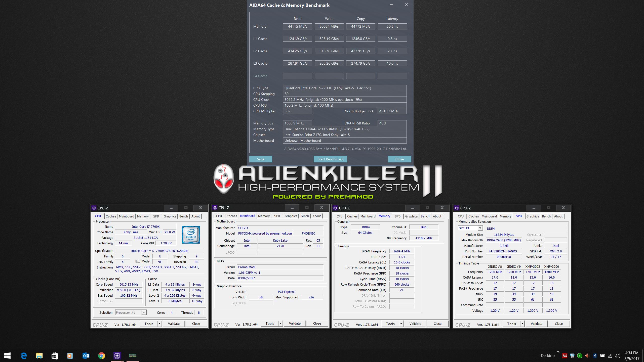Open Bench tab in the CPU-Z SPD window
The image size is (644, 362).
pos(546,216)
